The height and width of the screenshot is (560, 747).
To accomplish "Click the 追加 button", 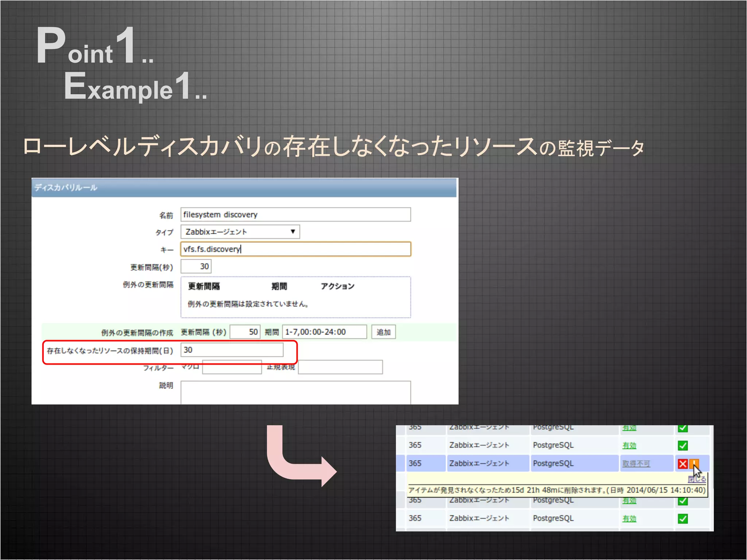I will [x=383, y=332].
